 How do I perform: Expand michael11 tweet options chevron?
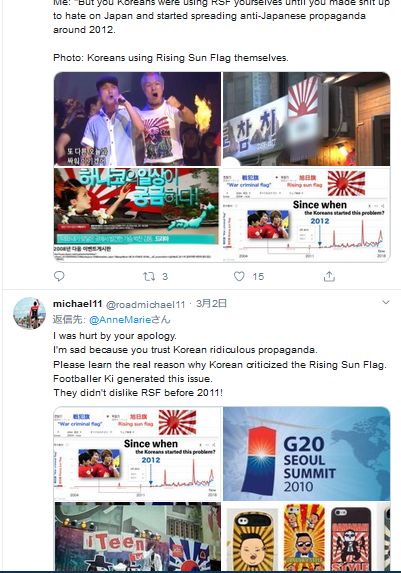pyautogui.click(x=386, y=303)
